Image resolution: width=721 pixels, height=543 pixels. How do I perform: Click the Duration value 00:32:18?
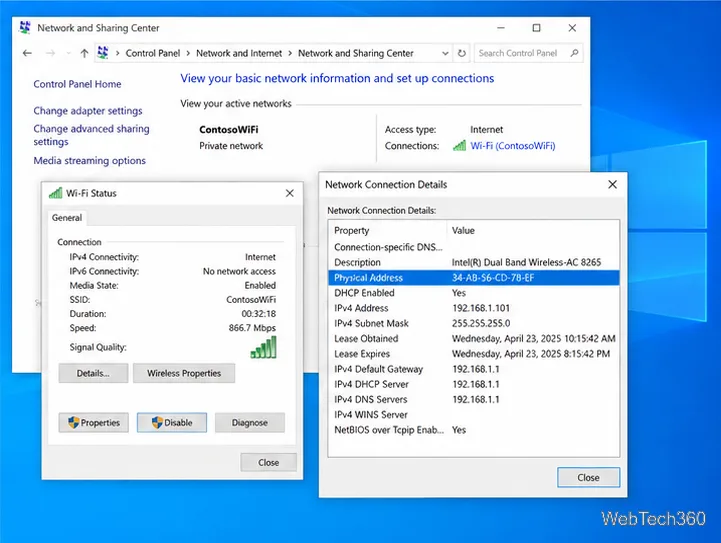(259, 314)
